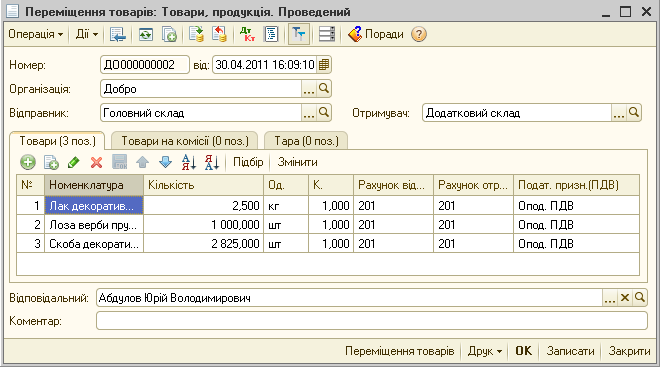Clear the Відповідальний field with X

pyautogui.click(x=625, y=298)
